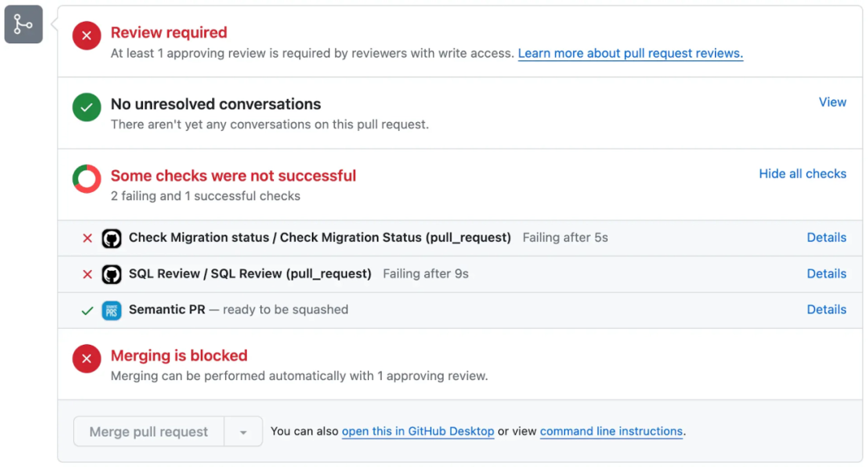Screen dimensions: 868x467
Task: Click the partial-failure donut status icon
Action: (87, 179)
